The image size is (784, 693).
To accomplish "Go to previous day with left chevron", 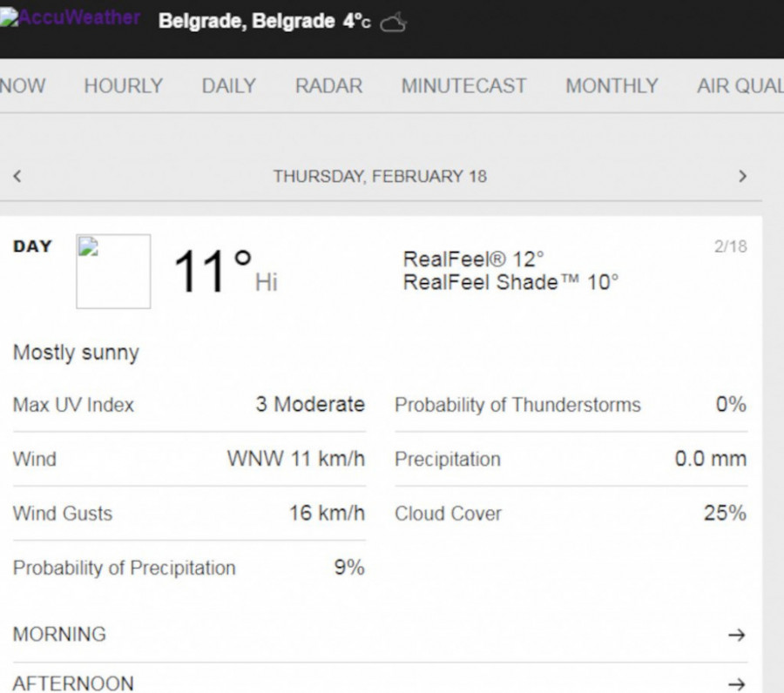I will point(17,176).
